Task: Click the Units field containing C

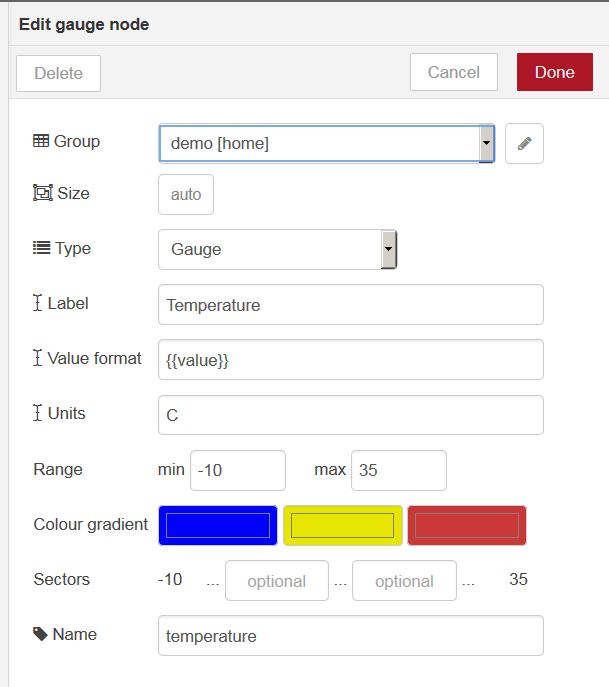Action: 350,415
